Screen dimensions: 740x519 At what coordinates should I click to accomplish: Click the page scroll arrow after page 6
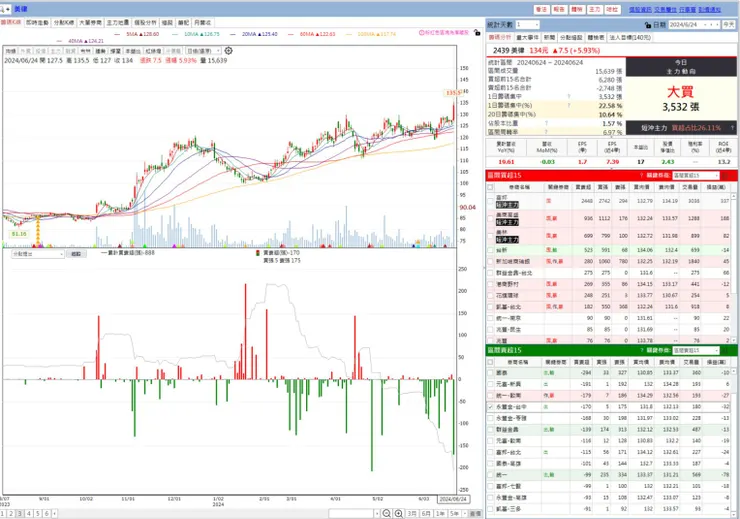tap(55, 513)
